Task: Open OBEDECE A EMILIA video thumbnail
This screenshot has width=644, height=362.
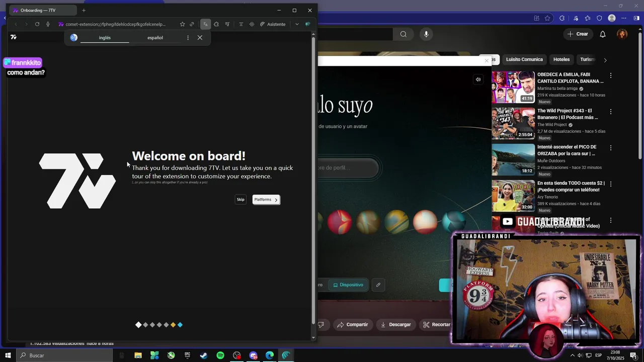Action: pyautogui.click(x=513, y=87)
